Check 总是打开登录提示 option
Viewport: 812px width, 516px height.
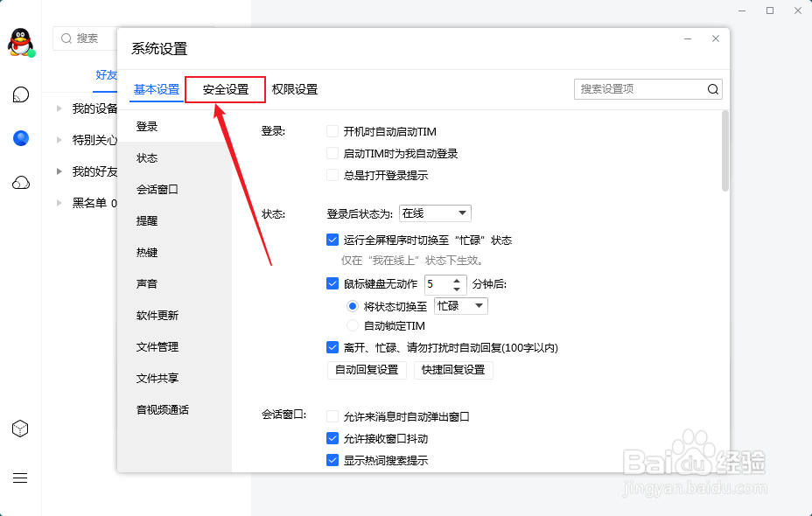click(332, 175)
